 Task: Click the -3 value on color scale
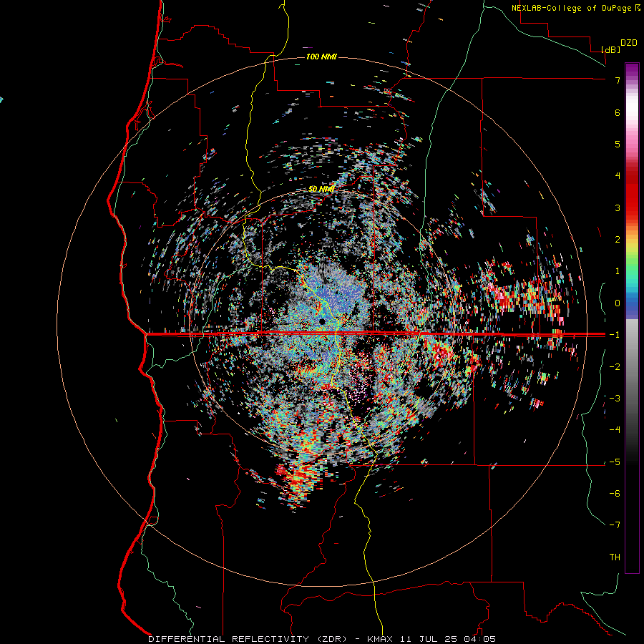pos(615,399)
